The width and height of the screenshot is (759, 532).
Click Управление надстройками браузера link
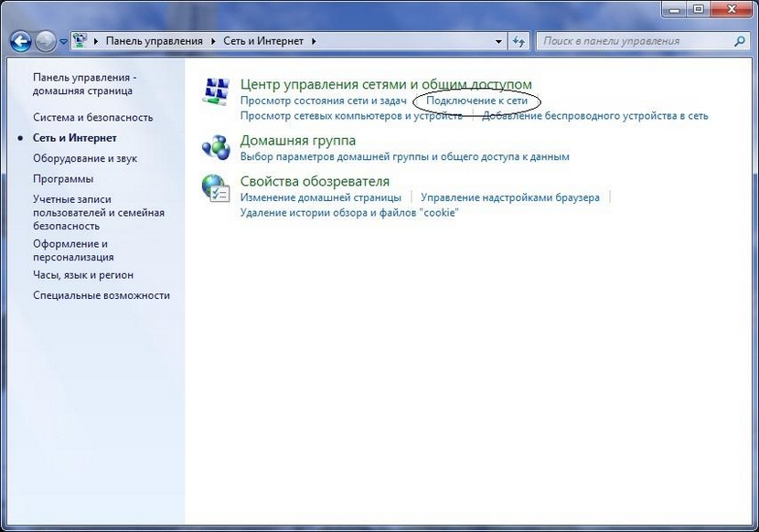[x=510, y=197]
